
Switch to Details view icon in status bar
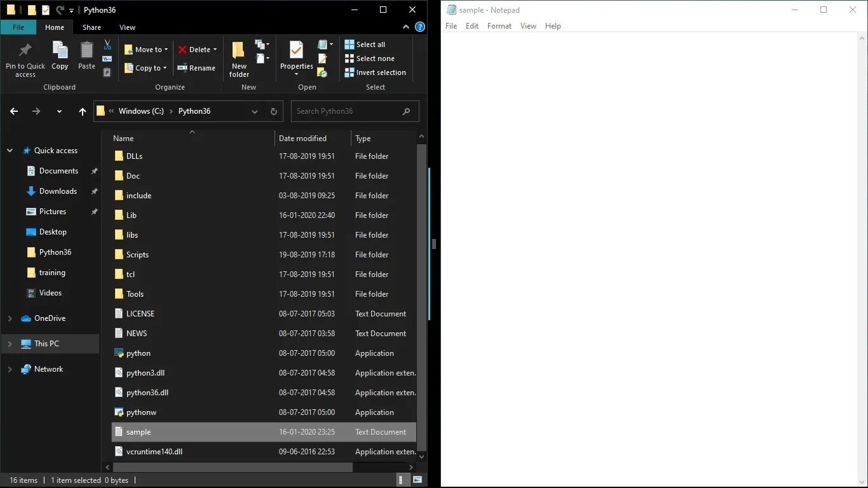(403, 480)
